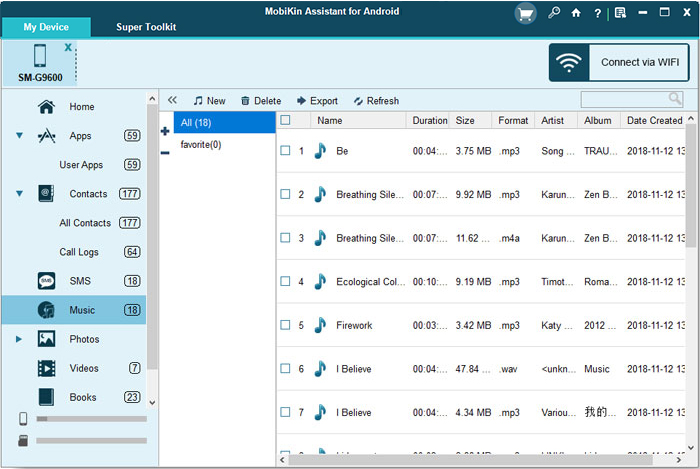This screenshot has height=469, width=700.
Task: Click the music note icon for Be
Action: pyautogui.click(x=320, y=151)
